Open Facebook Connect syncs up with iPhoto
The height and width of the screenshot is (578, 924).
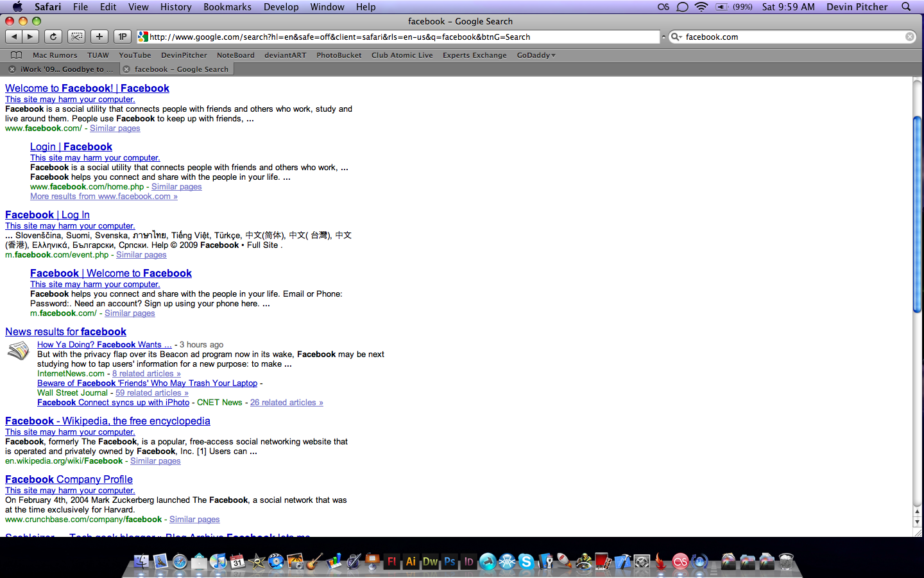click(113, 403)
